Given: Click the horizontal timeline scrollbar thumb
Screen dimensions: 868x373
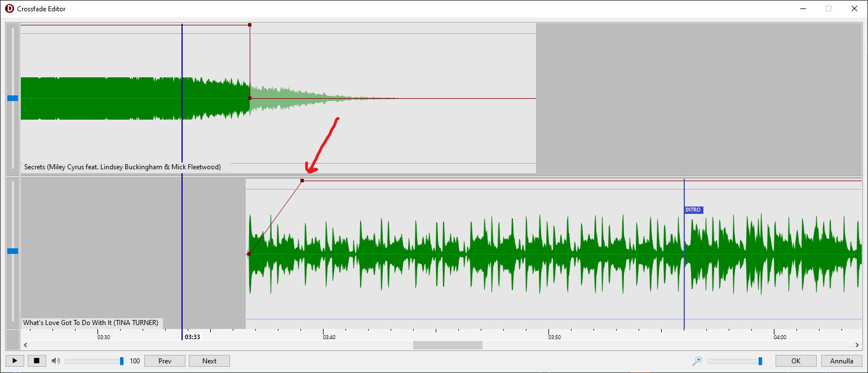Looking at the screenshot, I should [x=448, y=345].
